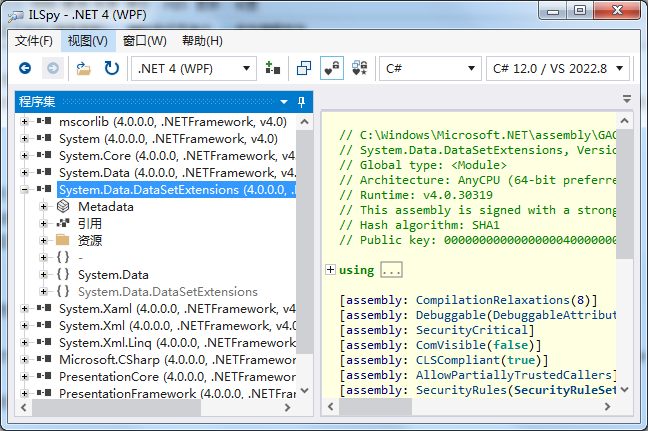Select the System.Data namespace node

click(113, 274)
